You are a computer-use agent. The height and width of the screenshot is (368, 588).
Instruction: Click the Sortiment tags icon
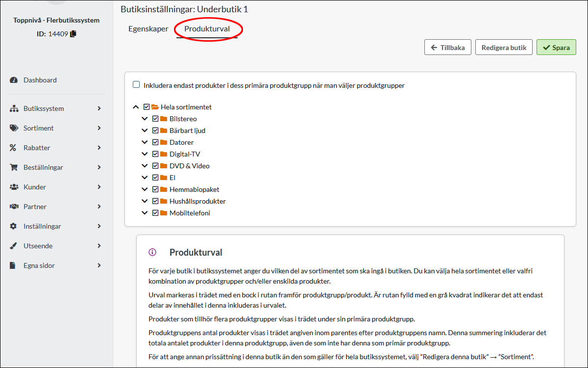click(14, 128)
